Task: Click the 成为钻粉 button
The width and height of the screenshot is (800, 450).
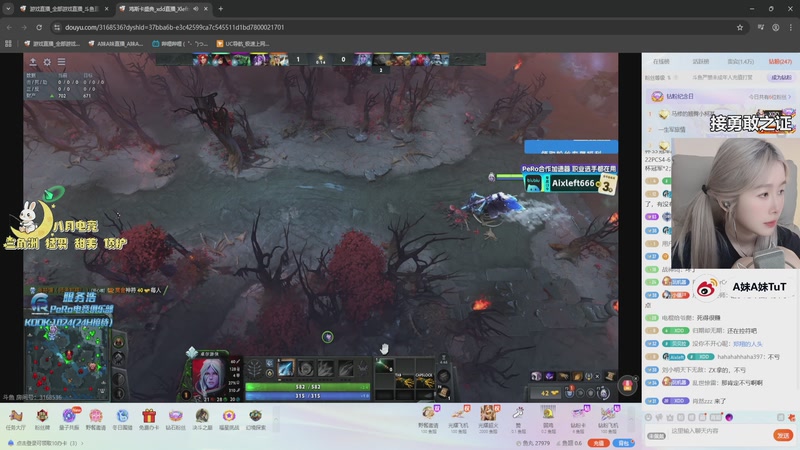Action: tap(781, 78)
